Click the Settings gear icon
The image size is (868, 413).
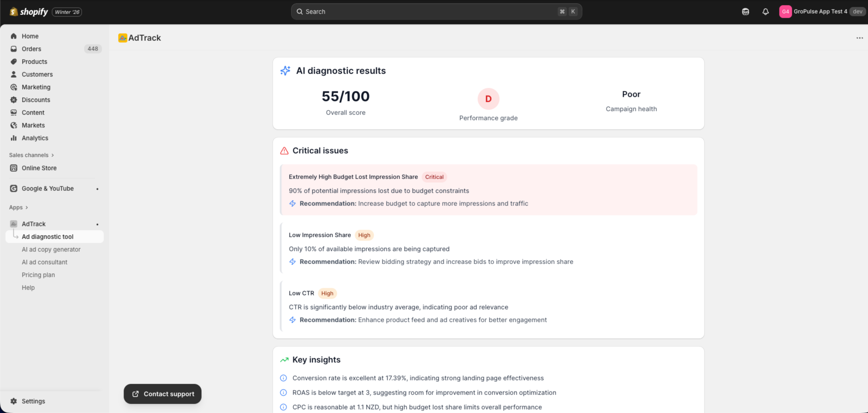(x=14, y=401)
